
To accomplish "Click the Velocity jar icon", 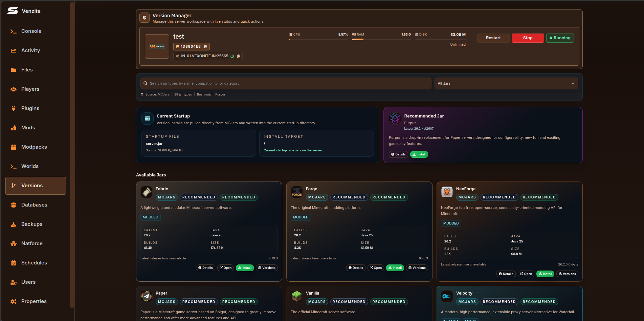I will pyautogui.click(x=447, y=296).
